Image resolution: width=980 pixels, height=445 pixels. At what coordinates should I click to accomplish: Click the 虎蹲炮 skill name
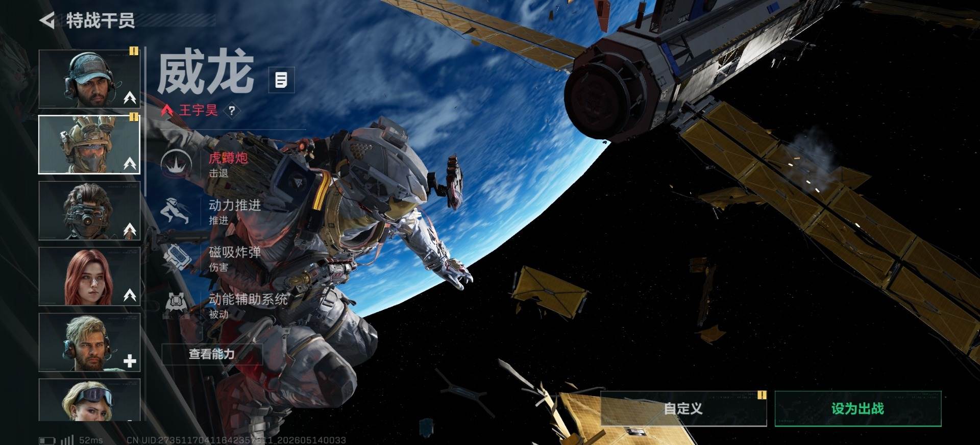(228, 158)
